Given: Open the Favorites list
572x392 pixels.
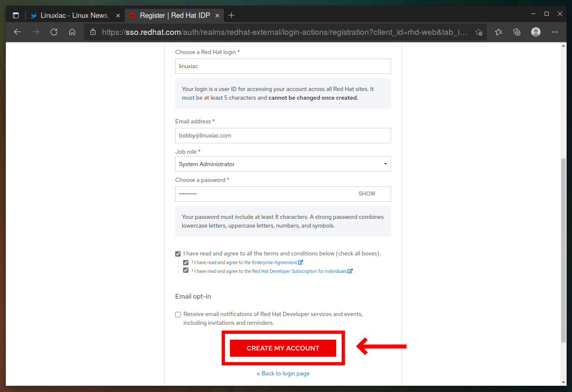Looking at the screenshot, I should click(499, 32).
